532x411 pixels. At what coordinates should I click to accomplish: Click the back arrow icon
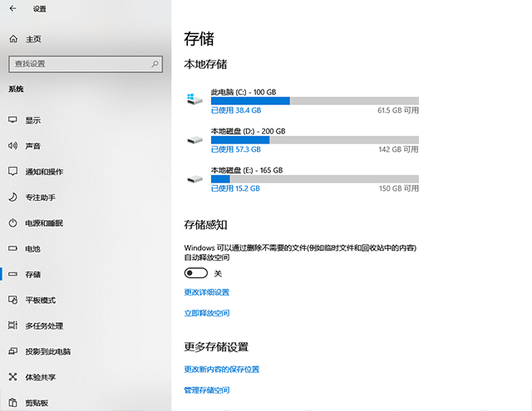pos(13,8)
